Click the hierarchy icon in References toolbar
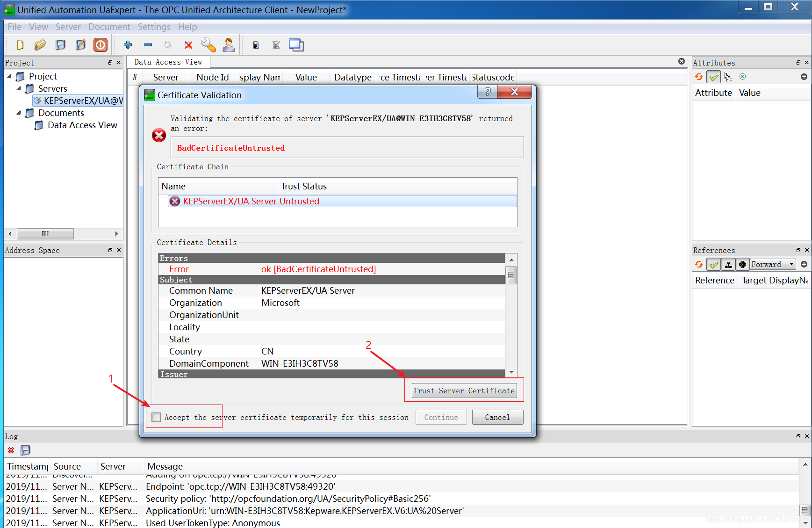 [x=728, y=265]
